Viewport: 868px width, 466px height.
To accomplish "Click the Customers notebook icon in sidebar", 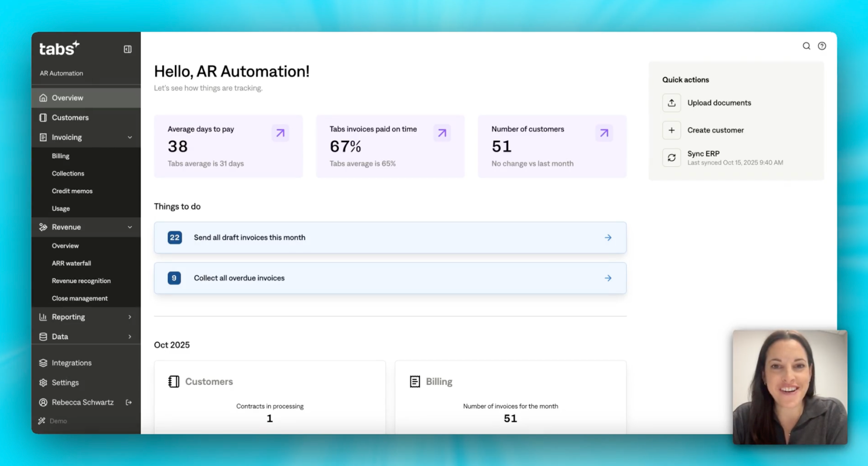I will click(x=43, y=118).
